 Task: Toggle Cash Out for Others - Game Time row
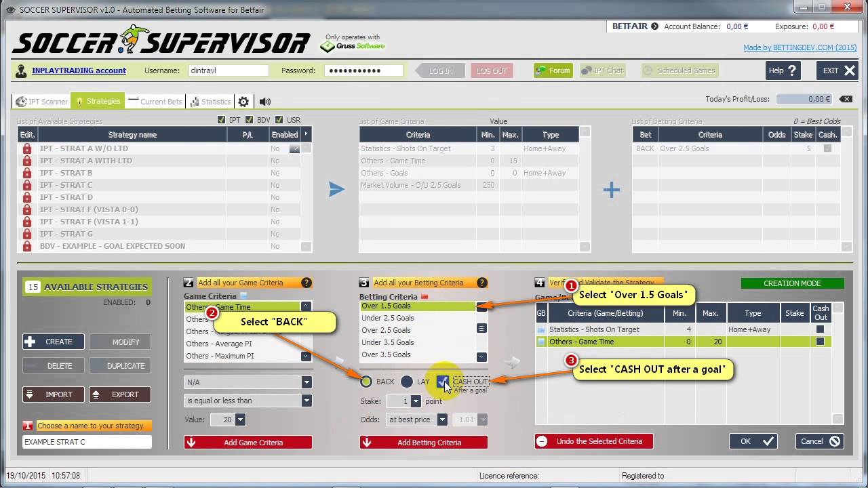(x=820, y=342)
